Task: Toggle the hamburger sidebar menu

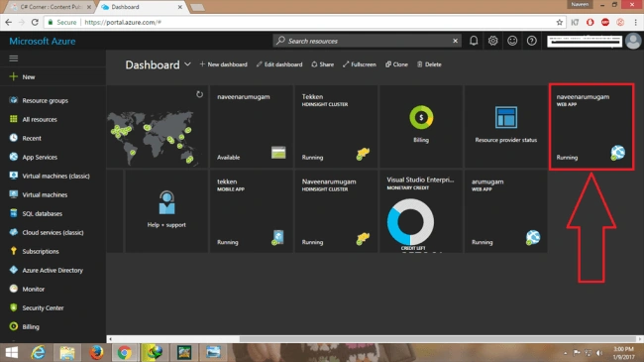Action: (14, 59)
